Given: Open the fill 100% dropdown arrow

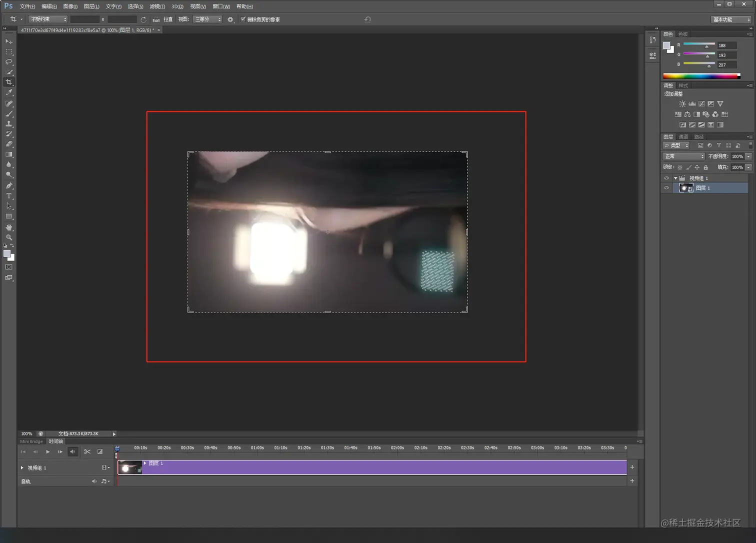Looking at the screenshot, I should coord(748,167).
